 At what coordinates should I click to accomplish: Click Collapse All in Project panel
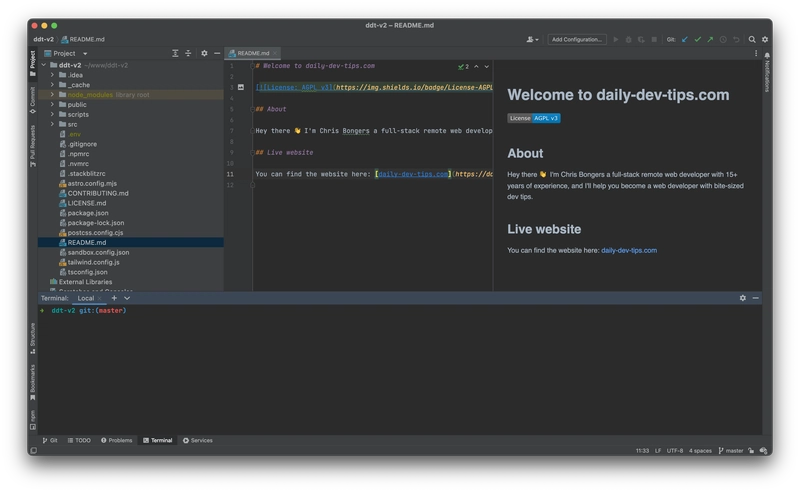[x=188, y=53]
